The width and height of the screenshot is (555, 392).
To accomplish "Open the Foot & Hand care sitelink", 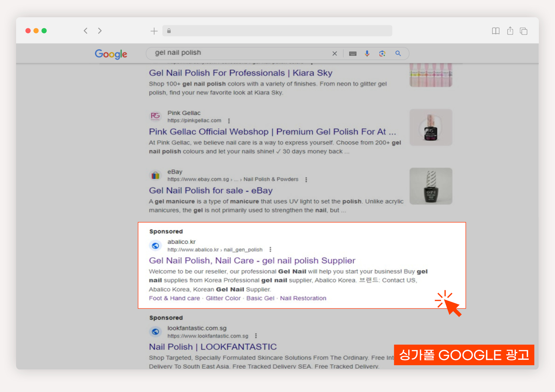I will click(x=174, y=298).
